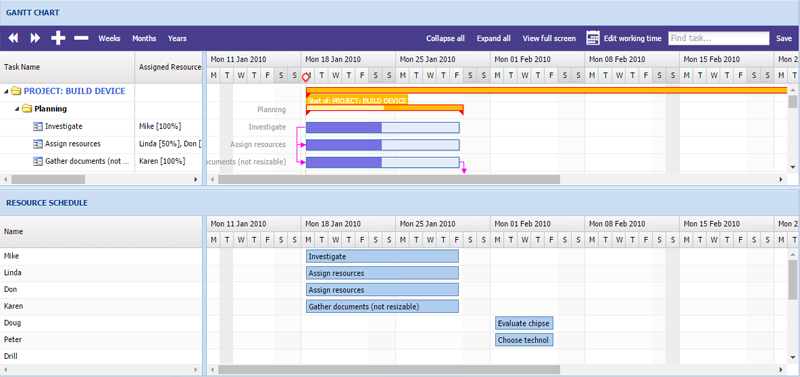Click the resource schedule vertical scrollbar down arrow
The image size is (800, 377).
pos(792,357)
